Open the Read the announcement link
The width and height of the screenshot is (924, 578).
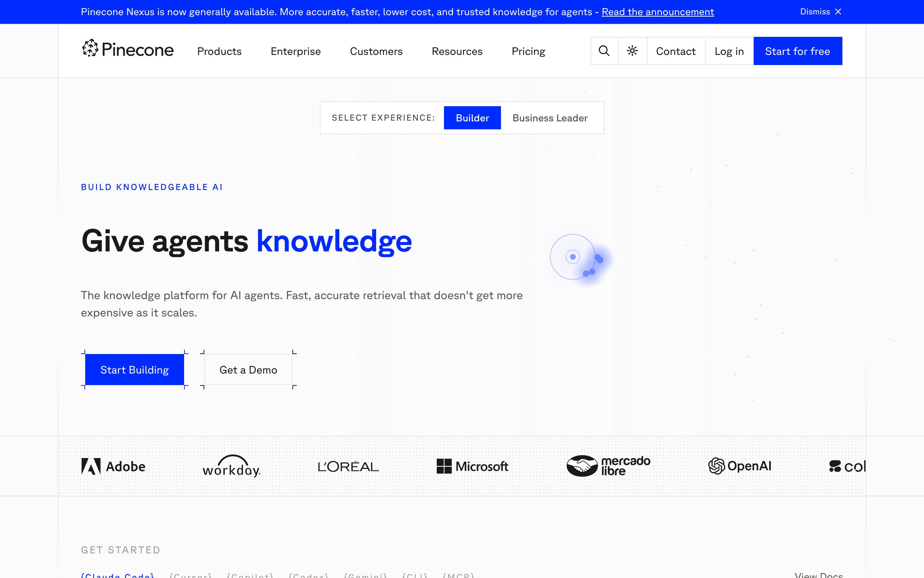point(658,12)
